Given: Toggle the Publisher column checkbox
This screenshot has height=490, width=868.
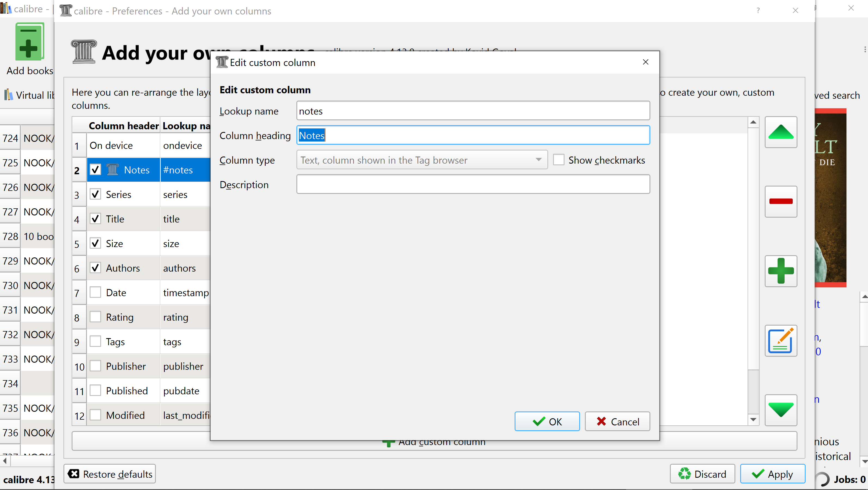Looking at the screenshot, I should click(95, 366).
